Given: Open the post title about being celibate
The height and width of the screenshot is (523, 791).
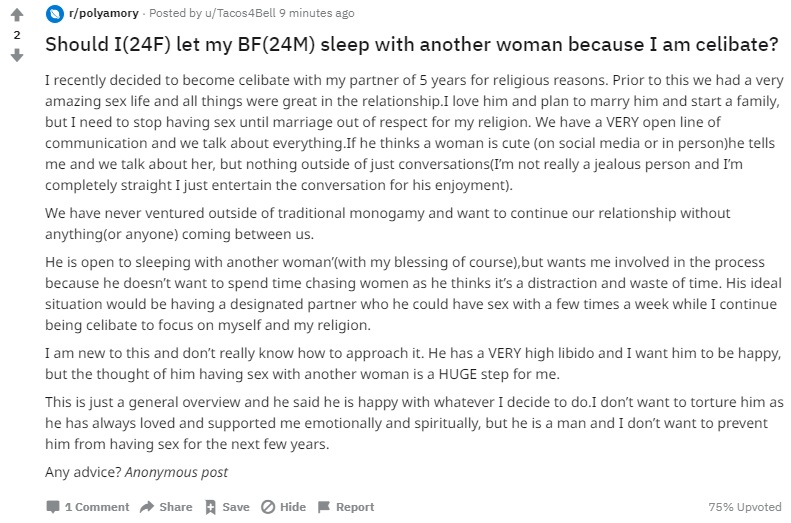Looking at the screenshot, I should pyautogui.click(x=412, y=44).
